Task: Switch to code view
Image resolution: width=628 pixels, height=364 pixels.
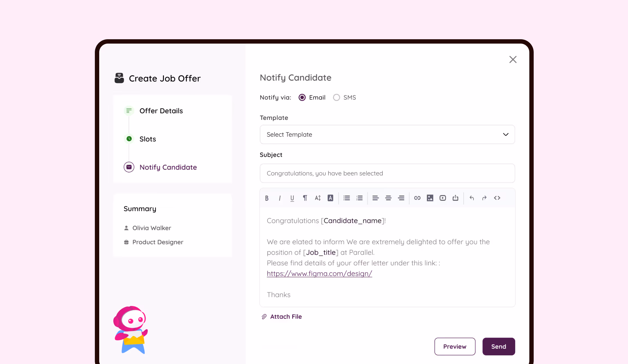Action: 497,198
